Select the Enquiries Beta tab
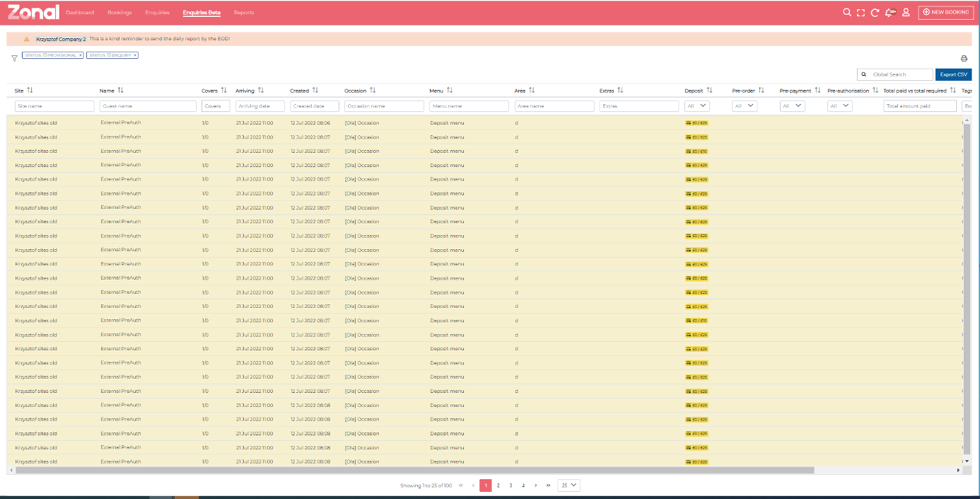 click(x=202, y=12)
